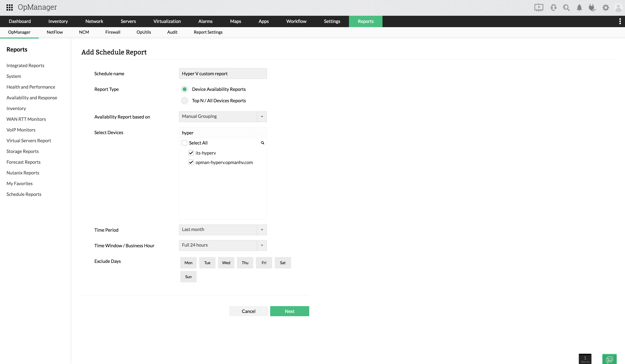Image resolution: width=625 pixels, height=364 pixels.
Task: Uncheck the its-hyperv device checkbox
Action: pos(191,153)
